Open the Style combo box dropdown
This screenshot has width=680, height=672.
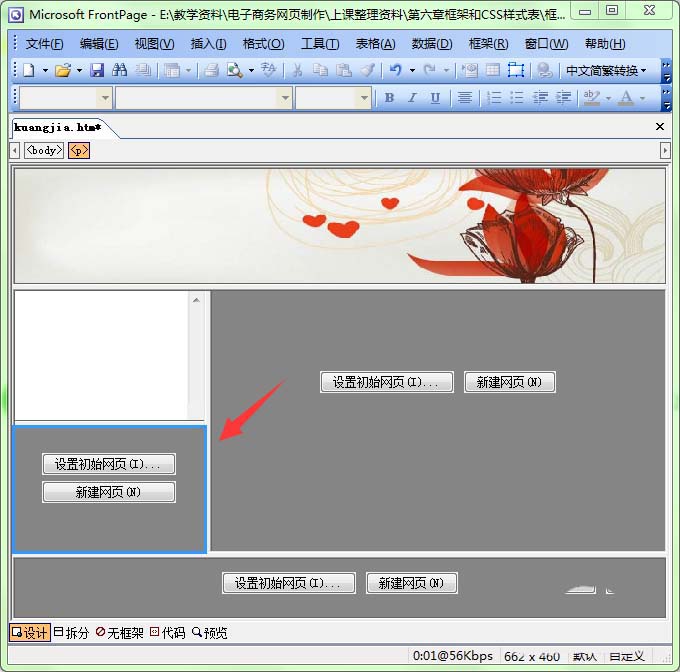[105, 98]
